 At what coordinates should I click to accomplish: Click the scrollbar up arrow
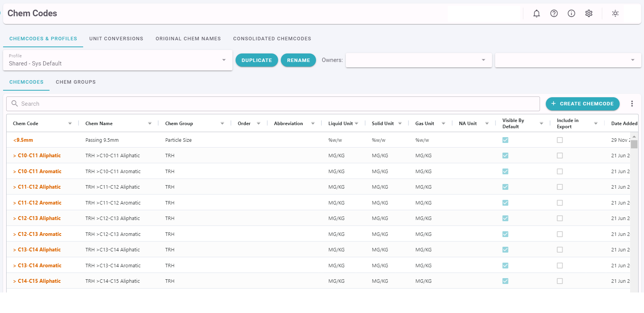click(x=634, y=137)
